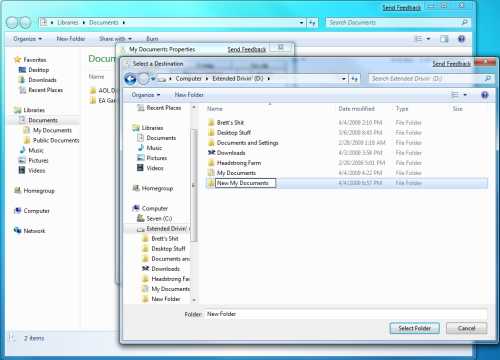Click Computer in the dialog address breadcrumb
This screenshot has width=500, height=360.
(189, 79)
